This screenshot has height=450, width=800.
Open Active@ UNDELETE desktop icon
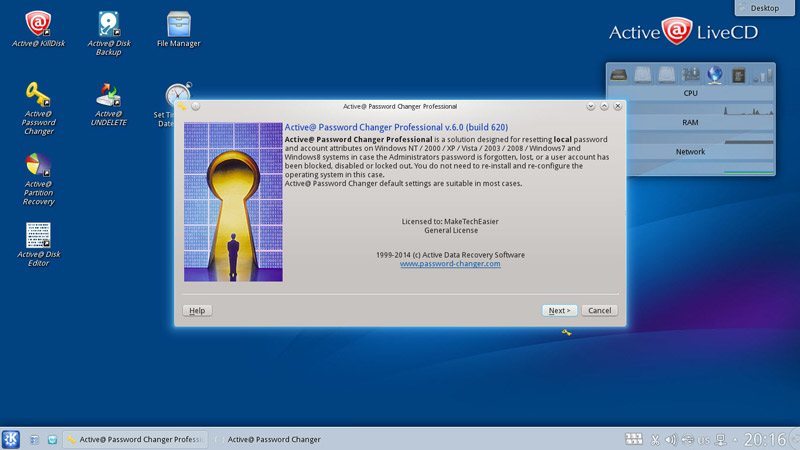108,96
